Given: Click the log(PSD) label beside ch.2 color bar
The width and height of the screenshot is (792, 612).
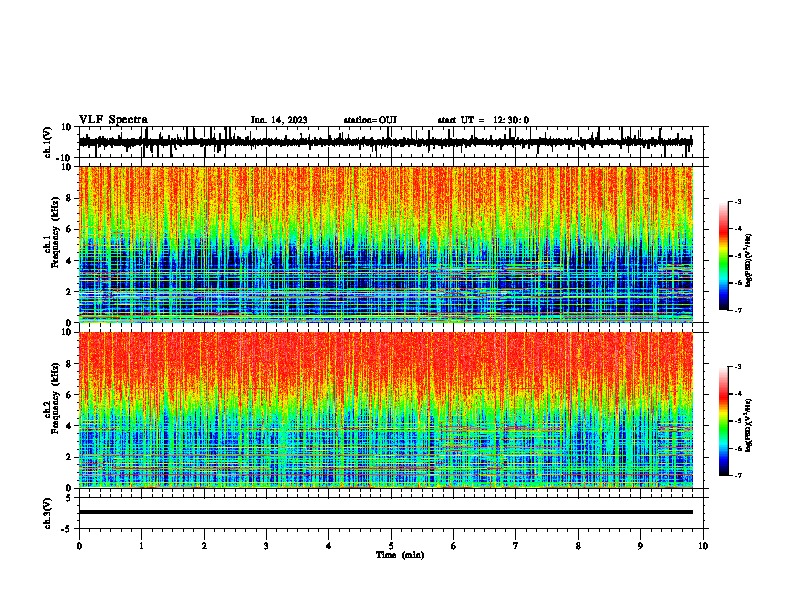Looking at the screenshot, I should click(x=749, y=425).
